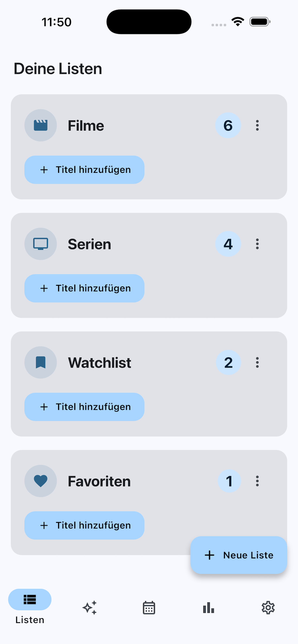Tap the Serien TV monitor icon
Screen dimensions: 298x644
(41, 244)
